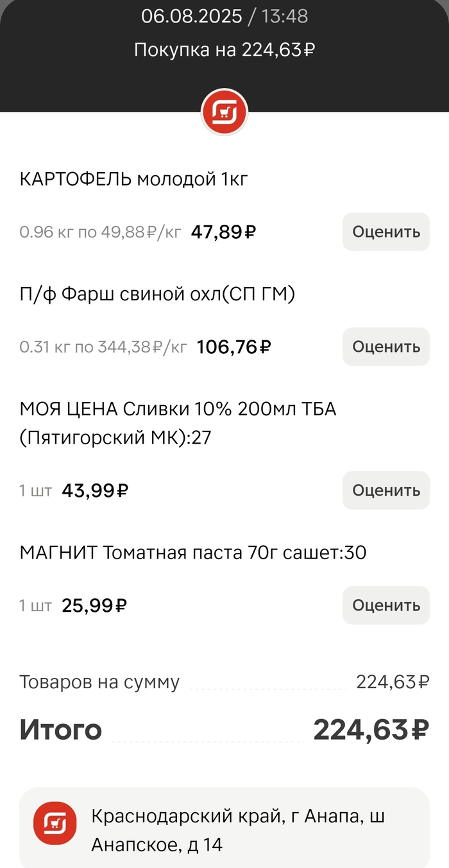Screen dimensions: 449x868
Task: Tap the Покупка на 224,63₽ header
Action: coord(224,49)
